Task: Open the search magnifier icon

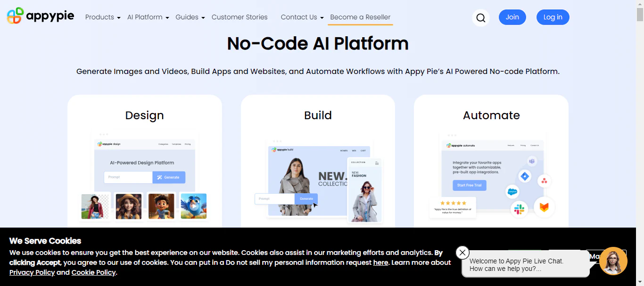Action: pos(480,18)
